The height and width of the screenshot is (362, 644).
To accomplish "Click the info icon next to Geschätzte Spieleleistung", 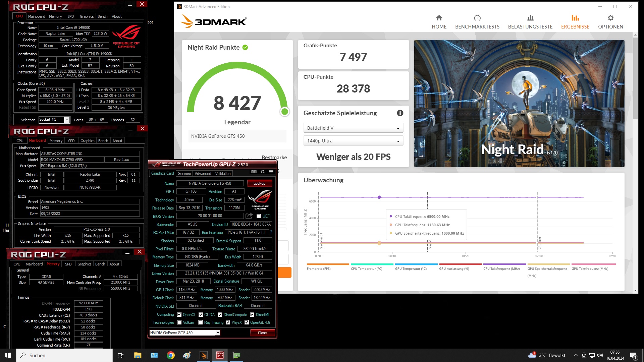I will coord(400,113).
